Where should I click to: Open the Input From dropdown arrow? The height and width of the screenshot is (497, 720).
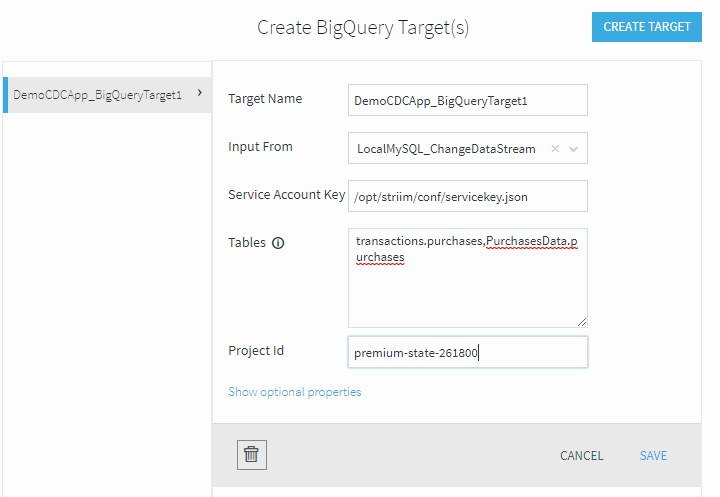(574, 149)
